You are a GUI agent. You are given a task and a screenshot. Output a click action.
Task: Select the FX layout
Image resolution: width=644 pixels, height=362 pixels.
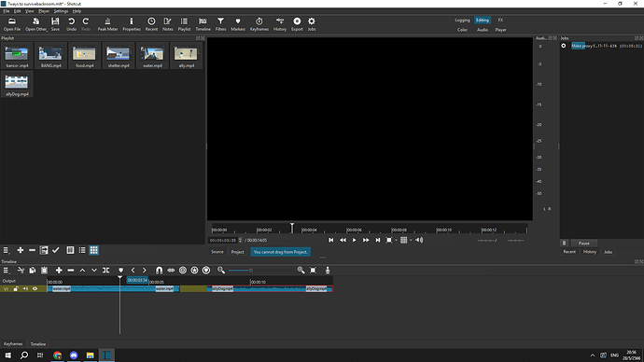pos(500,21)
